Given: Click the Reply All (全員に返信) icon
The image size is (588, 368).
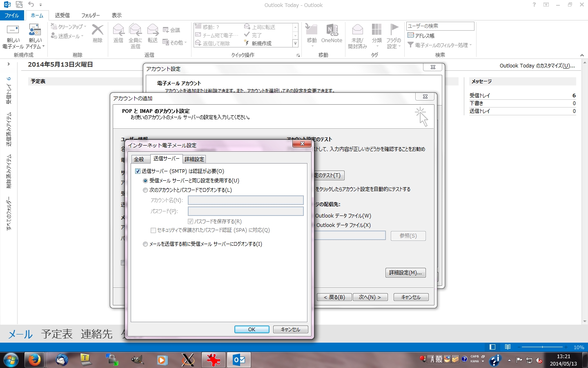Looking at the screenshot, I should (x=135, y=30).
